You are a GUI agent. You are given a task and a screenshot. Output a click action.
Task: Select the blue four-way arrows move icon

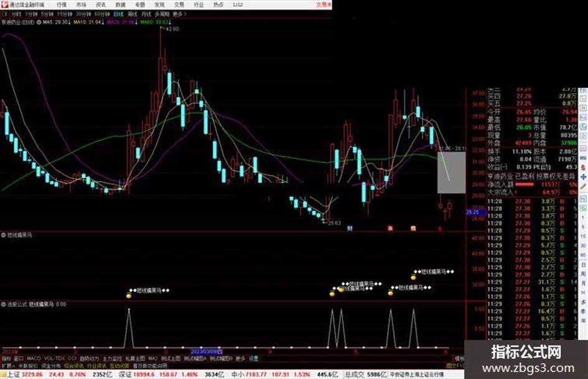(x=584, y=177)
